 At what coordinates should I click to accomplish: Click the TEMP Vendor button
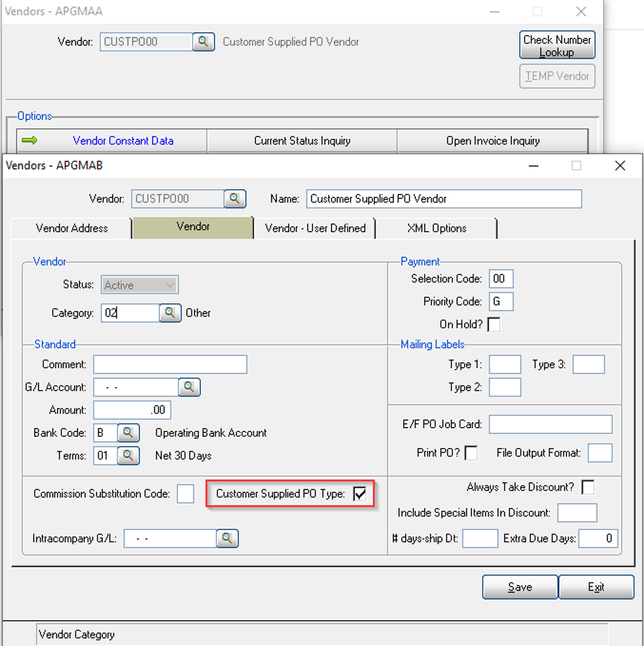tap(557, 76)
